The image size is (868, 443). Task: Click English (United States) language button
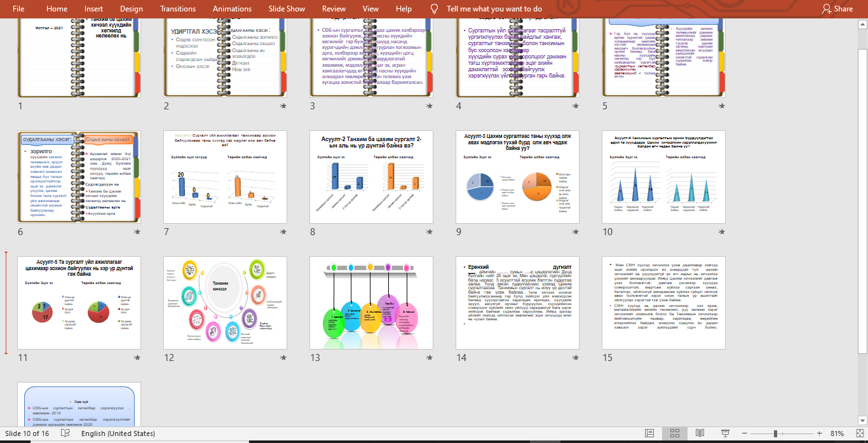tap(118, 433)
